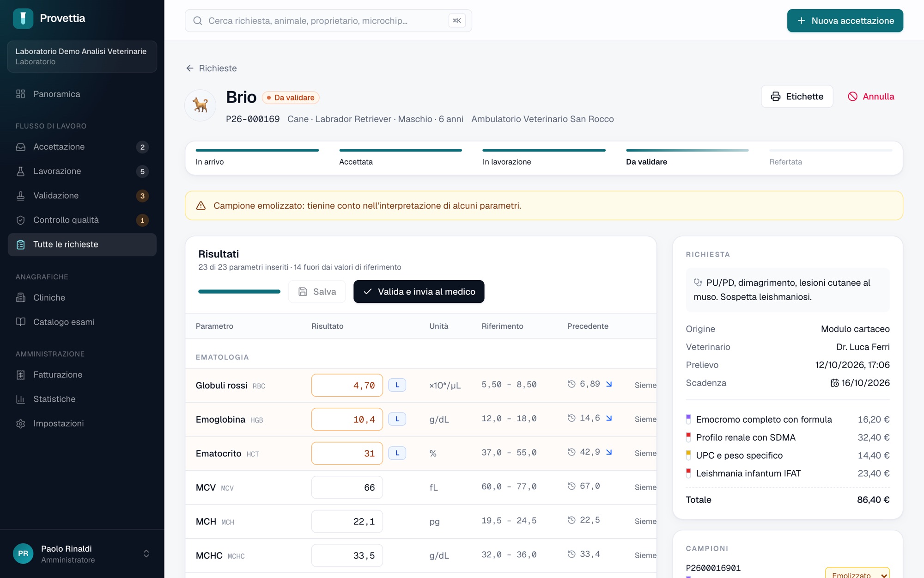
Task: Click the history icon beside previous value 67,0
Action: pyautogui.click(x=571, y=486)
